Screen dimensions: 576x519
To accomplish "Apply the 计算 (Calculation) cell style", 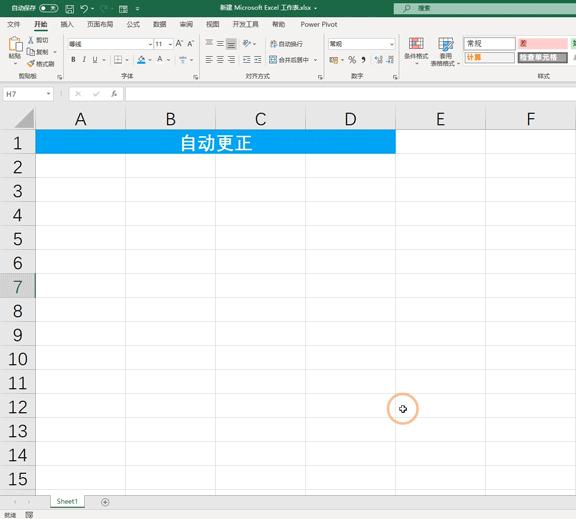I will (490, 57).
